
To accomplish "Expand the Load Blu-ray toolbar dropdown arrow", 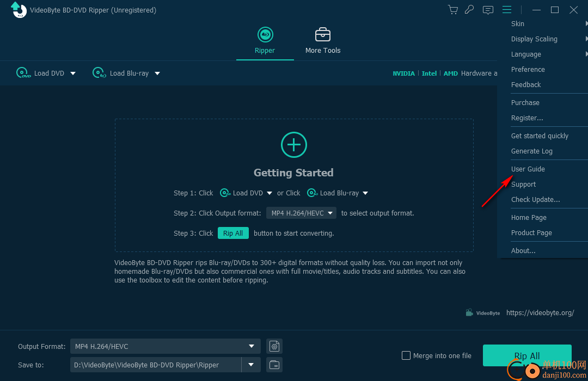I will pyautogui.click(x=157, y=73).
